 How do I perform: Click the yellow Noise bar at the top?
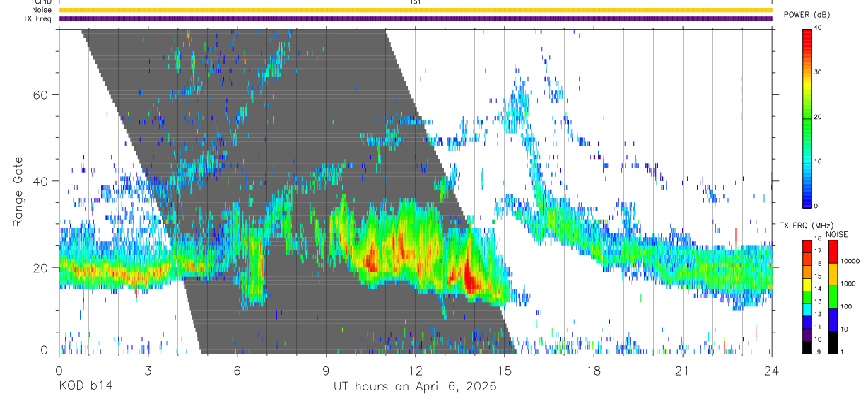416,10
